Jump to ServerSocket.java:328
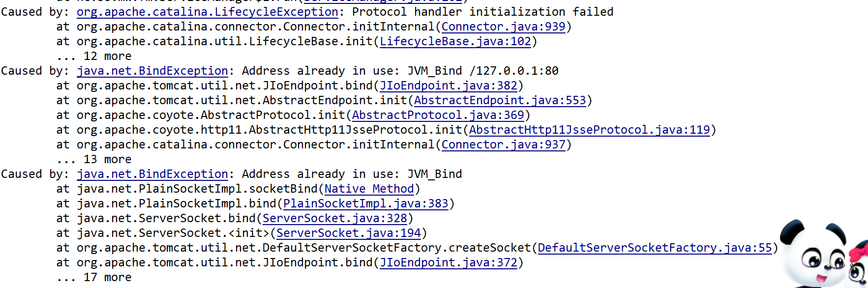The image size is (868, 288). (x=335, y=218)
